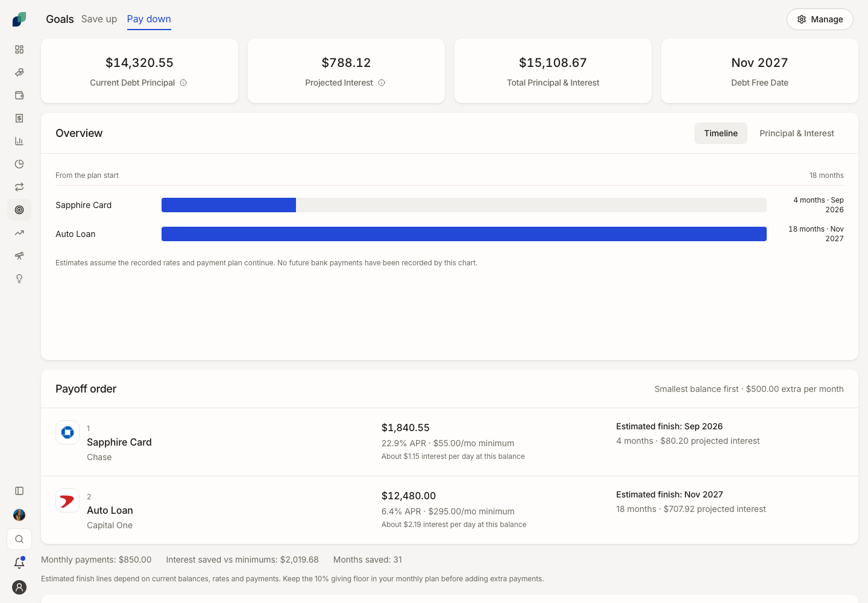
Task: Click info icon beside Current Debt Principal
Action: [183, 83]
